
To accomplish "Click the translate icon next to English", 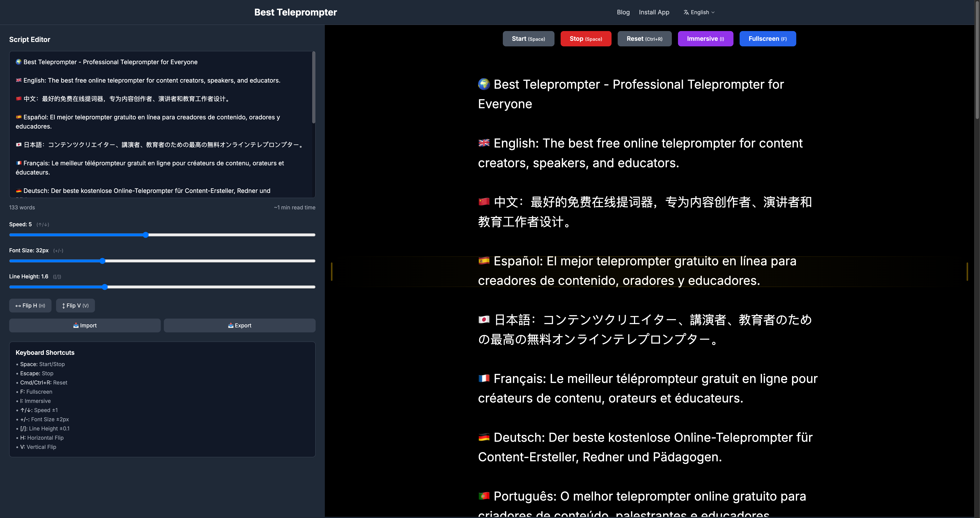I will [x=686, y=12].
